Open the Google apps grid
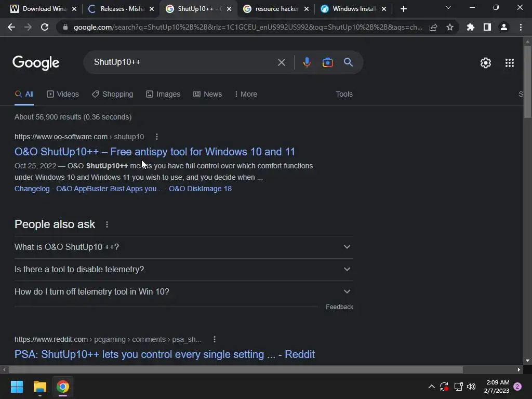Image resolution: width=532 pixels, height=399 pixels. coord(510,63)
